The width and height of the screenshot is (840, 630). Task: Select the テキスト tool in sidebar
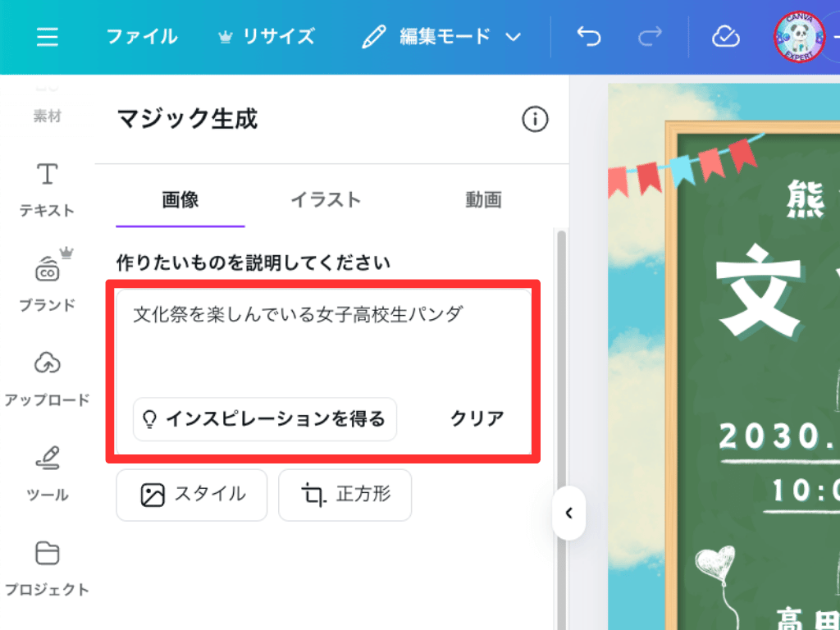point(47,189)
